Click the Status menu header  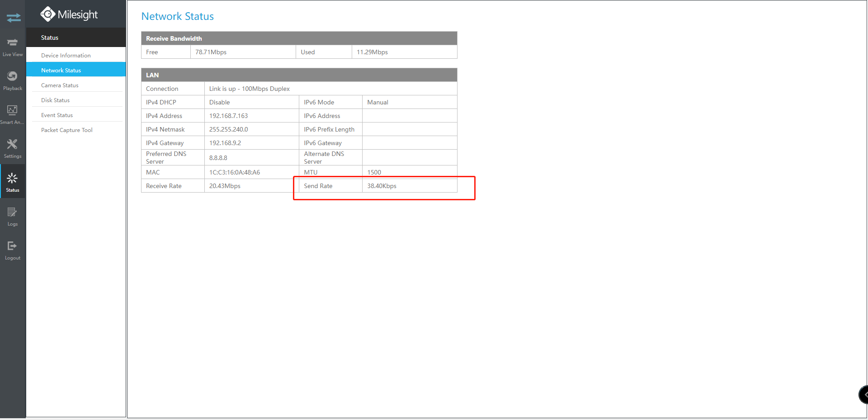coord(76,38)
